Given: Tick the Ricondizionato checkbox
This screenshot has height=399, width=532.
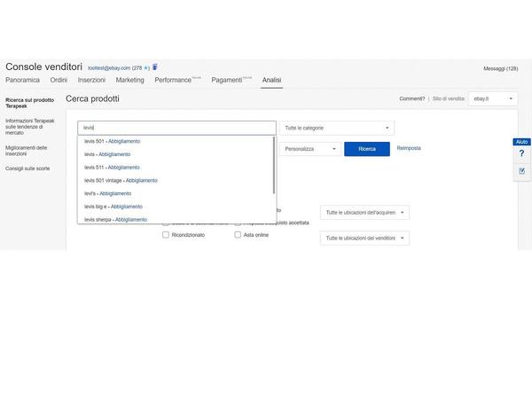Looking at the screenshot, I should point(166,235).
